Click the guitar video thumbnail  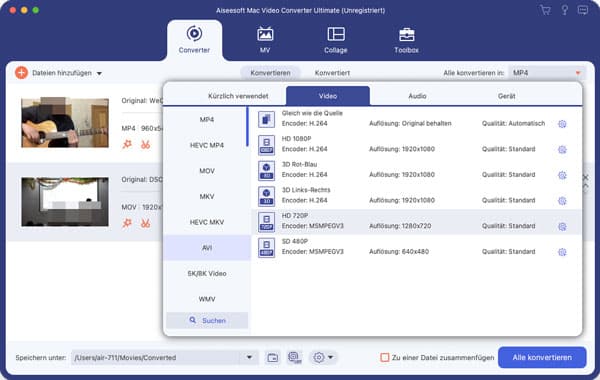click(65, 122)
